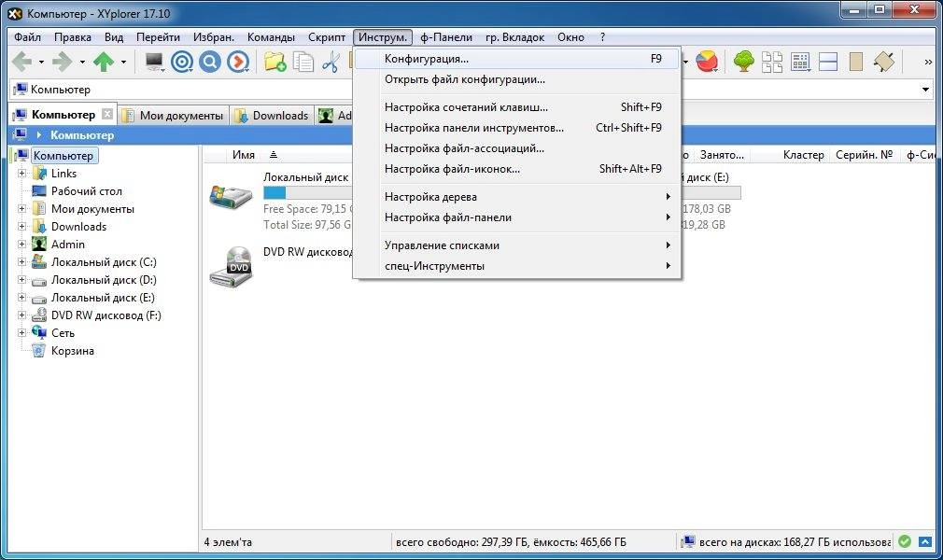Click Local Disk C large drive icon
Screen dimensions: 943x560
[231, 196]
